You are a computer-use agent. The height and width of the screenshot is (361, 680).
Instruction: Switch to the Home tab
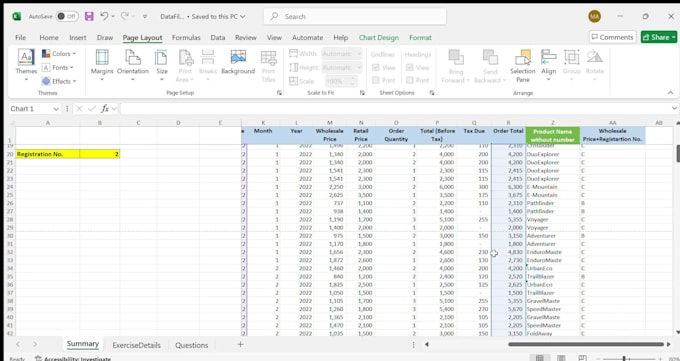(x=49, y=38)
